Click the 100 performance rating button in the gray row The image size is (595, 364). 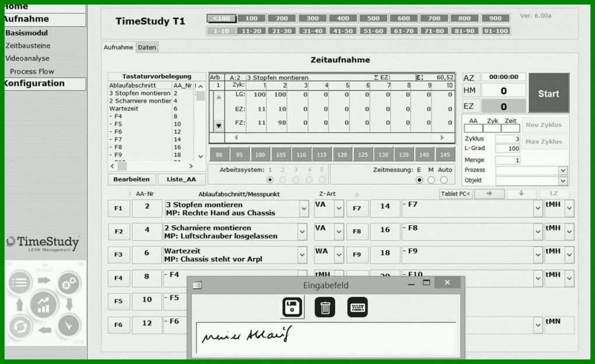260,155
